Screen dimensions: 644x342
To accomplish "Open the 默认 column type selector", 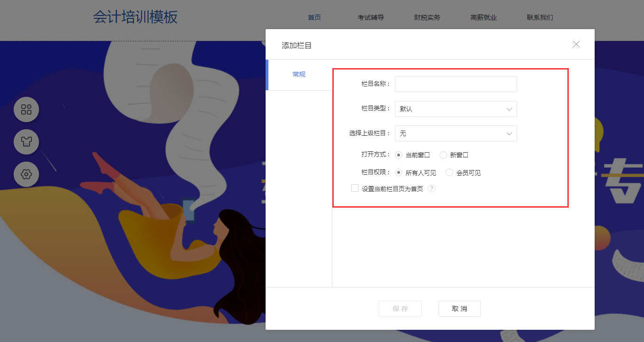I will [456, 109].
